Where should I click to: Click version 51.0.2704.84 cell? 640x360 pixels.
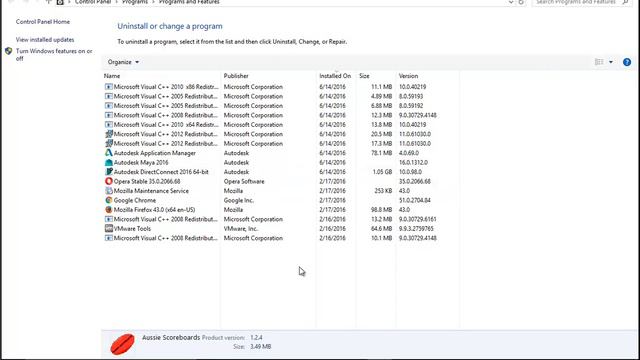point(415,200)
